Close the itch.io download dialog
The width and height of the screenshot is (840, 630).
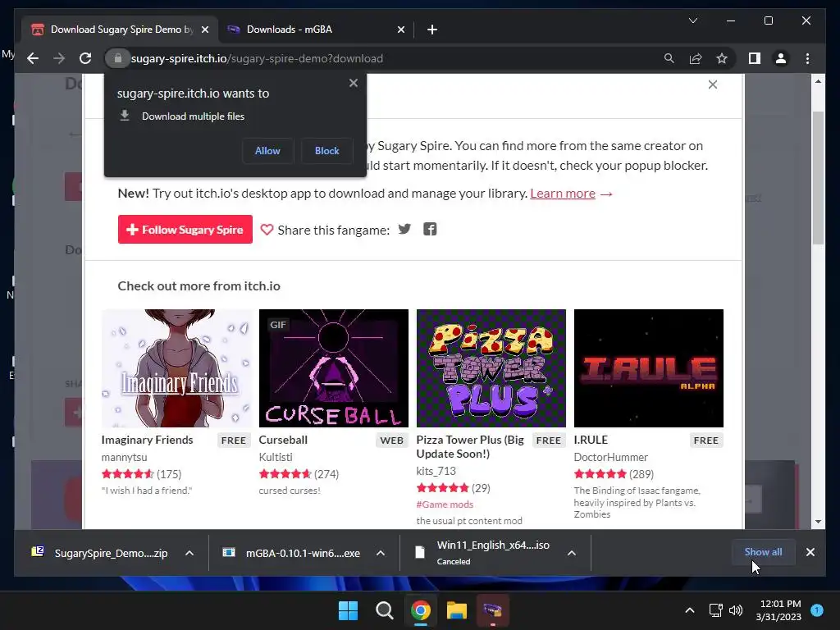[x=713, y=84]
